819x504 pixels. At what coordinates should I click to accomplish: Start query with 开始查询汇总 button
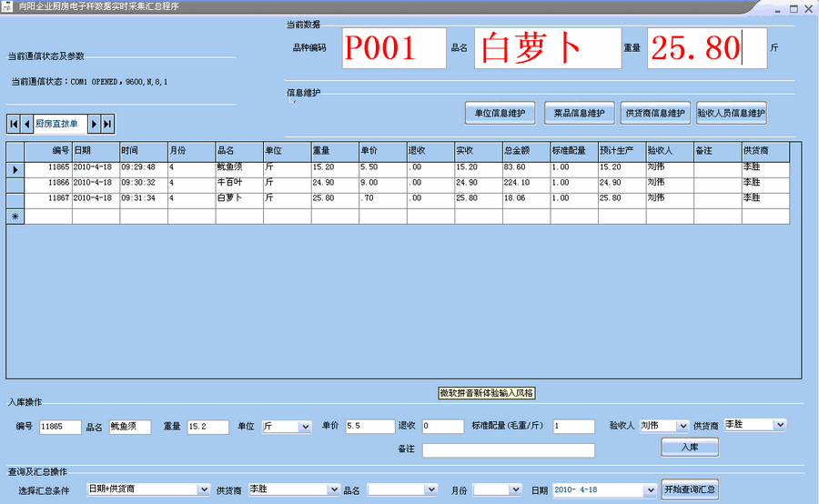pyautogui.click(x=691, y=489)
